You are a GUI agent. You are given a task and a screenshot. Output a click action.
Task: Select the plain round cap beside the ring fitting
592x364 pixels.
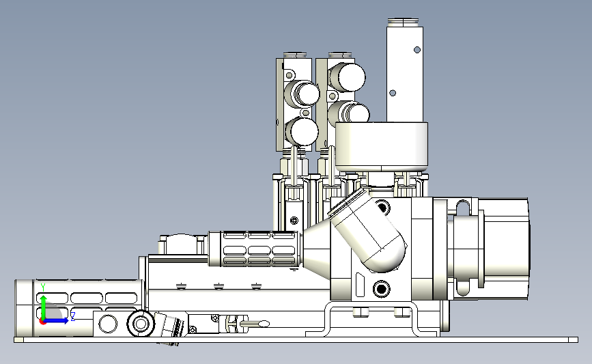pos(108,324)
